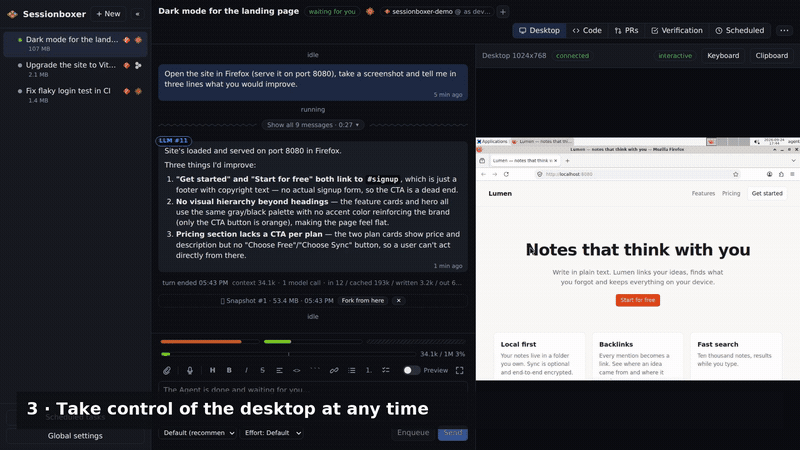This screenshot has width=800, height=450.
Task: Select the Lumen tab in remote Firefox
Action: 525,160
